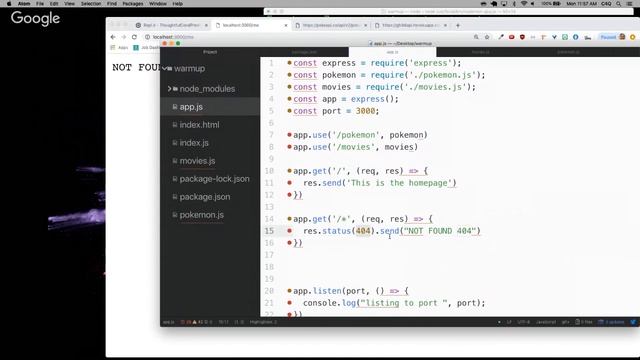The image size is (640, 360).
Task: Close the localhost:3000 Chrome tab
Action: coord(286,25)
